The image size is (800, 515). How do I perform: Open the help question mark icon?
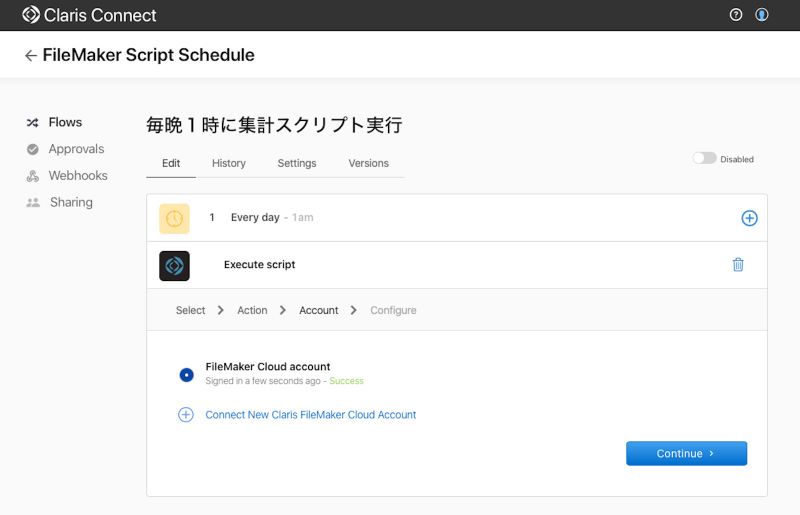coord(736,15)
